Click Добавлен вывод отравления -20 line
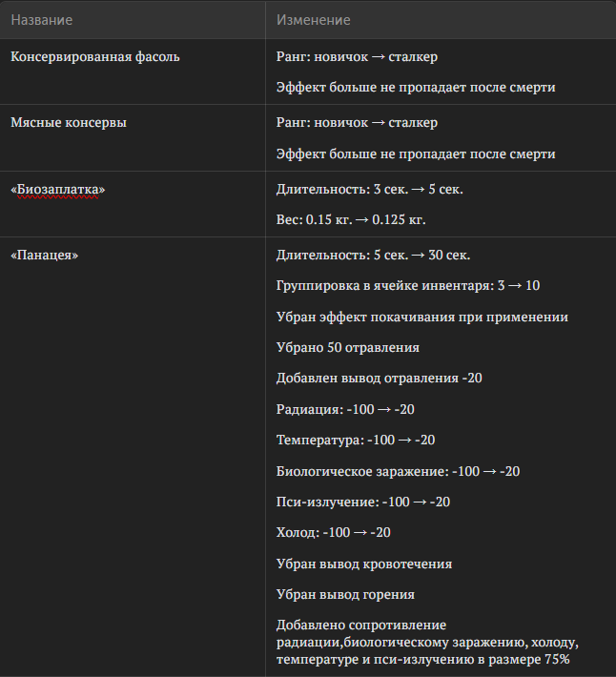Screen dimensions: 616x677 tap(379, 379)
